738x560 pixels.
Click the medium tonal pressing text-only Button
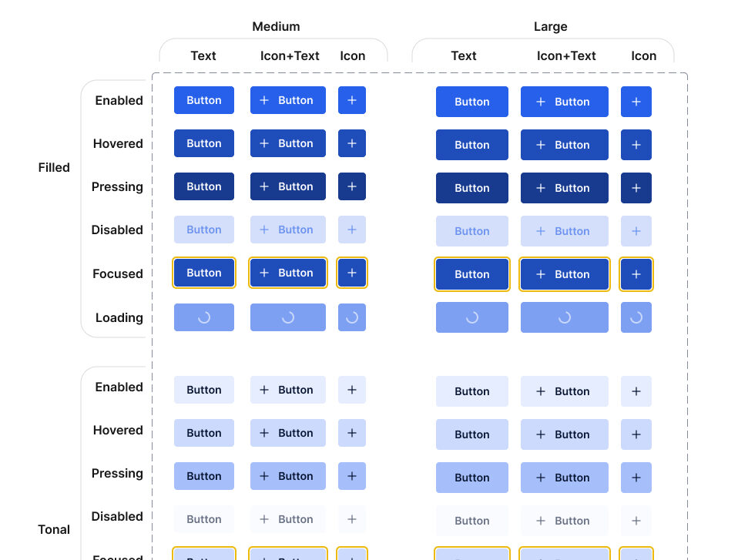[x=203, y=476]
